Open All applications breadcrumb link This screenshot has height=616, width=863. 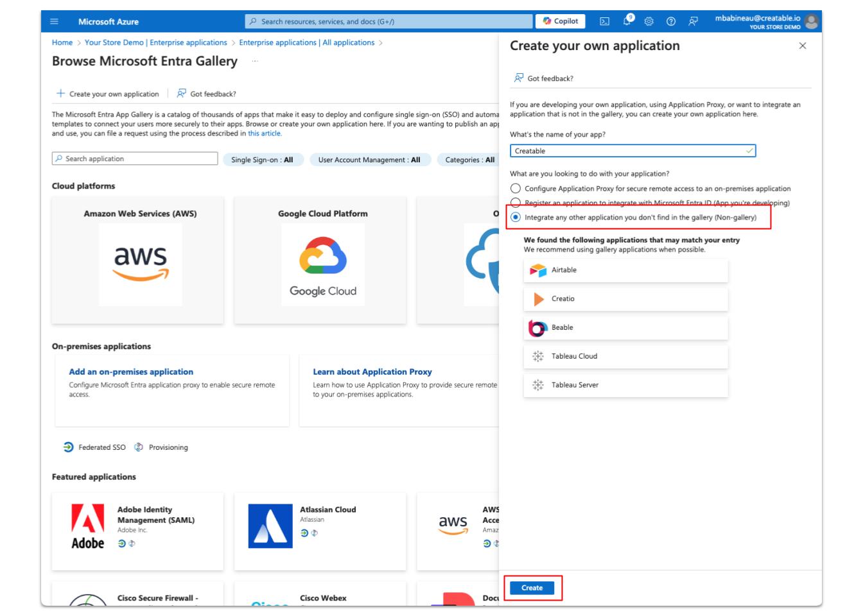(307, 42)
